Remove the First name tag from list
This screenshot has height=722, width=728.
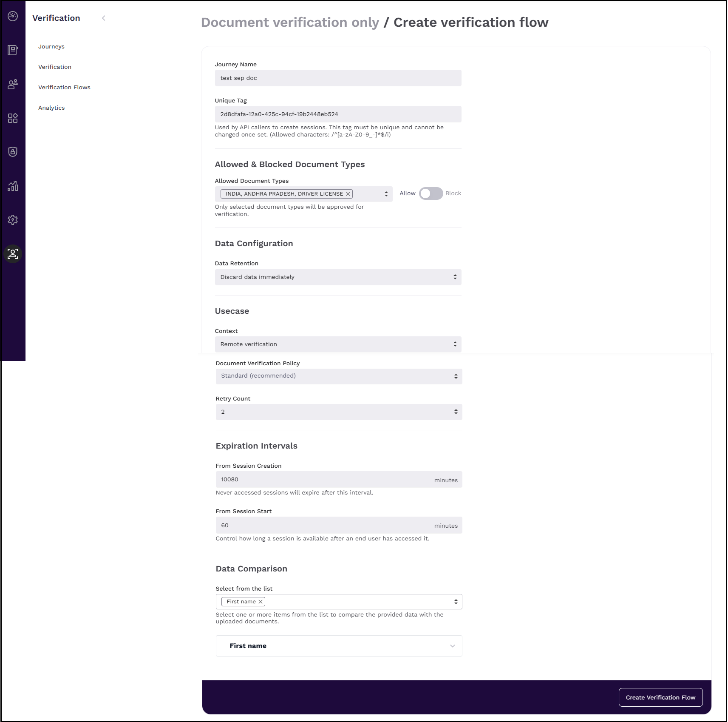[x=261, y=602]
